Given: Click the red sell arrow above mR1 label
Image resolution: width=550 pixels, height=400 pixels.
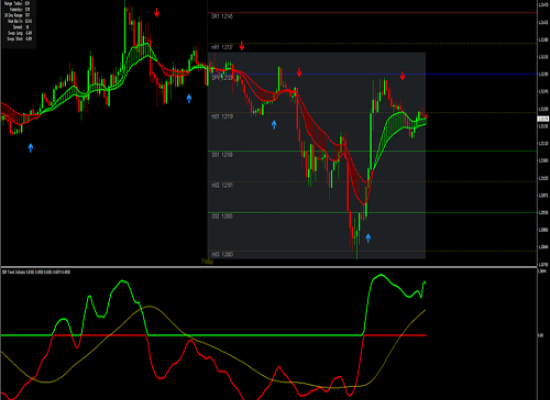Looking at the screenshot, I should click(242, 46).
